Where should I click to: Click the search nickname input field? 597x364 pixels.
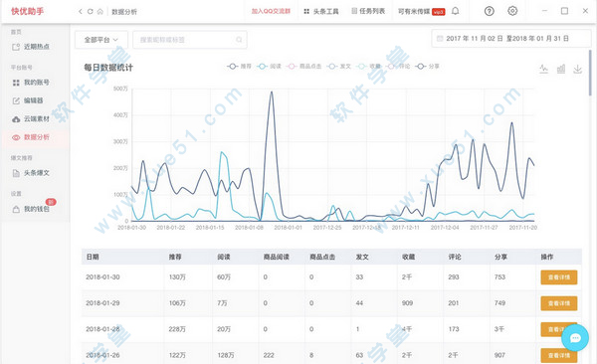[190, 40]
